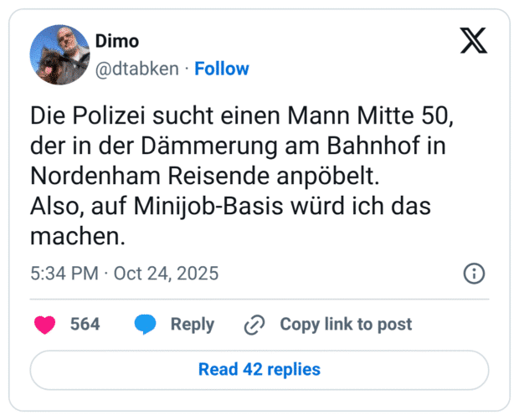Click the tweet's last word "machen."
The width and height of the screenshot is (519, 420).
(77, 236)
